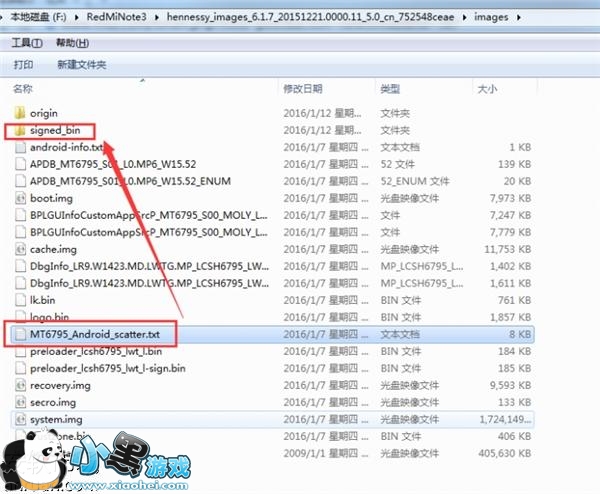This screenshot has height=494, width=600.
Task: Click size value 7,973 KB
Action: click(510, 198)
